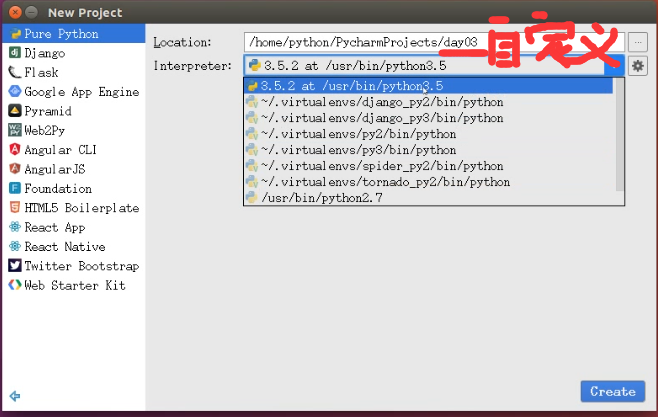Select the Pure Python project type

pyautogui.click(x=73, y=34)
